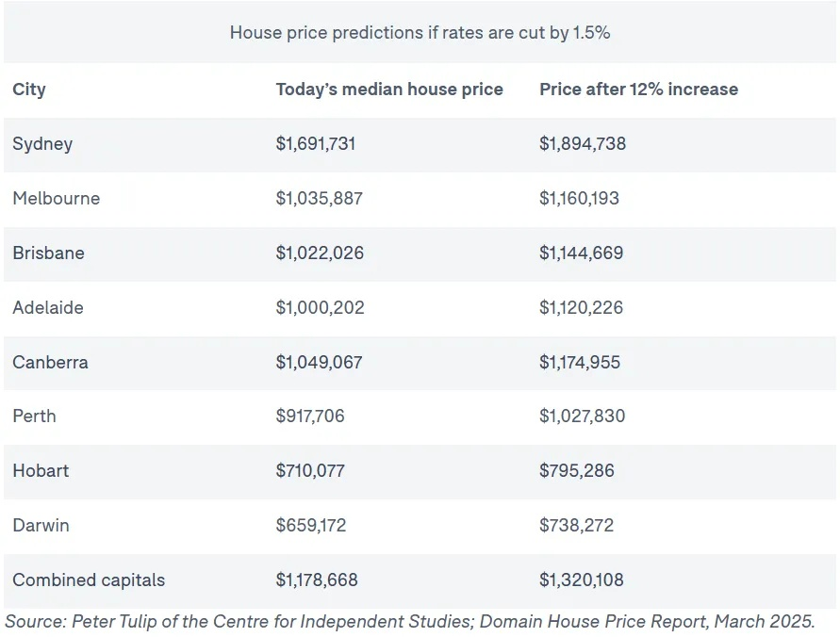Click Sydney's median price $1,691,731
Image resolution: width=840 pixels, height=637 pixels.
316,144
